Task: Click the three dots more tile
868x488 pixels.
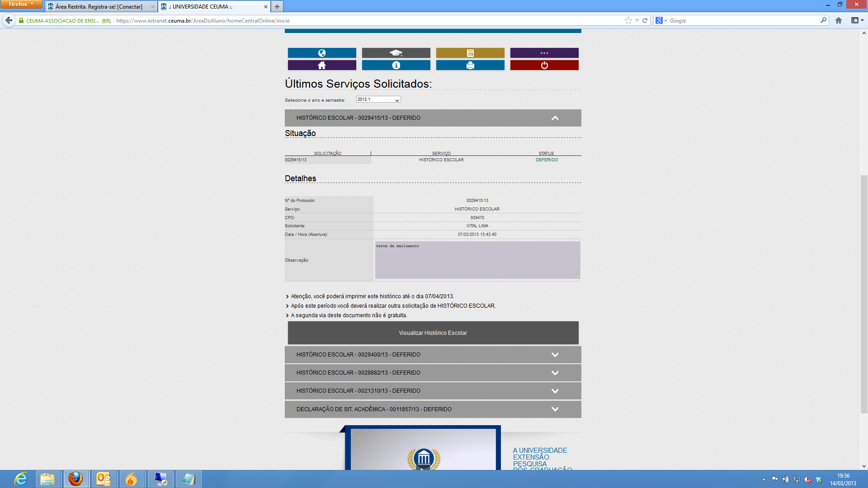Action: click(x=544, y=53)
